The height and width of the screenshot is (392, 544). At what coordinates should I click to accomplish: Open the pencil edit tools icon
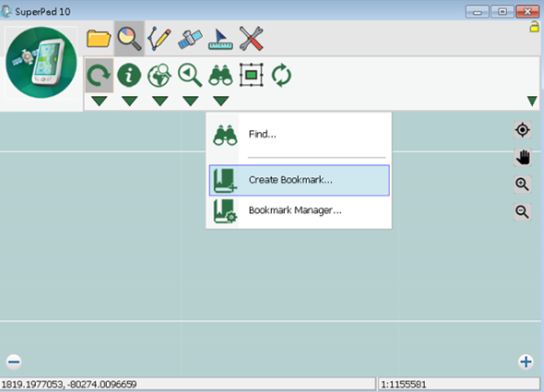click(160, 38)
